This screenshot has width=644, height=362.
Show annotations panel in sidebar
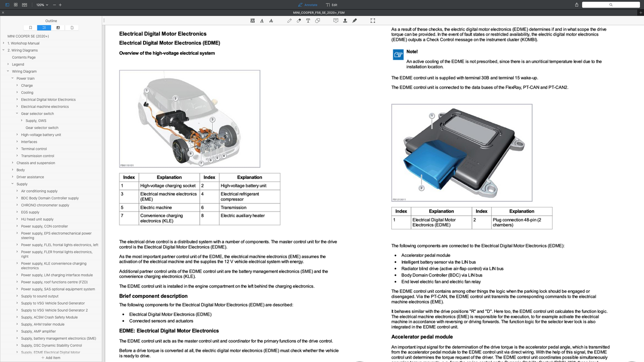pyautogui.click(x=58, y=28)
